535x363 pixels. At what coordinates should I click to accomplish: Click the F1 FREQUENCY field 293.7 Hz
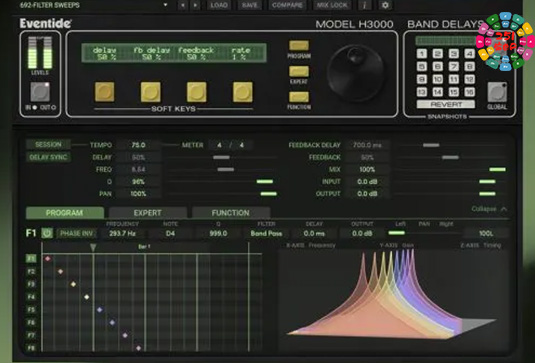pos(122,233)
